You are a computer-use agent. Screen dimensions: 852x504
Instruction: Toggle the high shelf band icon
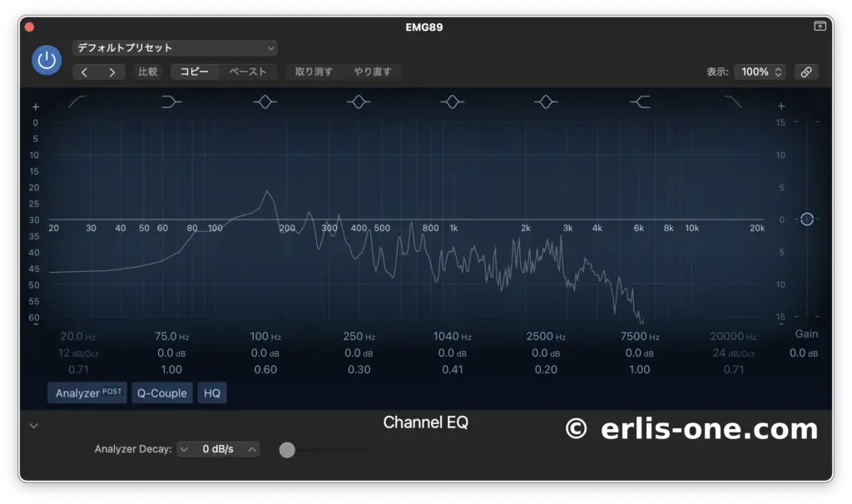coord(640,101)
